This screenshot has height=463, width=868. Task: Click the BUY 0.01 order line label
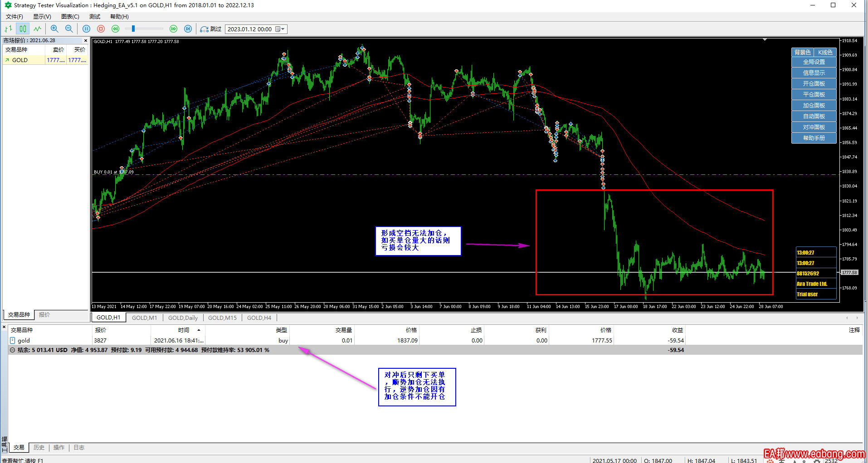pos(113,172)
